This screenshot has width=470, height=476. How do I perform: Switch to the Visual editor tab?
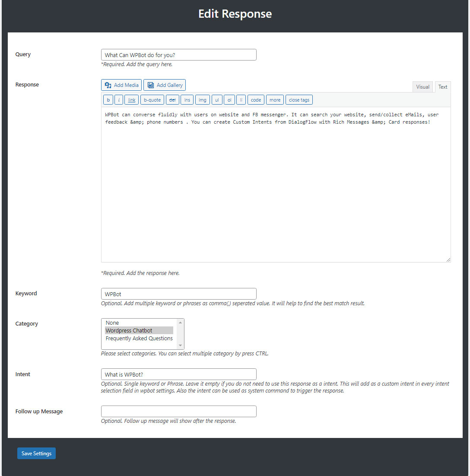pos(422,87)
